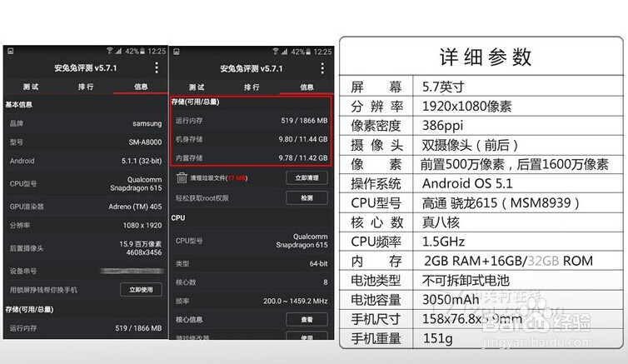This screenshot has width=628, height=364.
Task: Switch to 测试 tab in middle screen
Action: [197, 87]
